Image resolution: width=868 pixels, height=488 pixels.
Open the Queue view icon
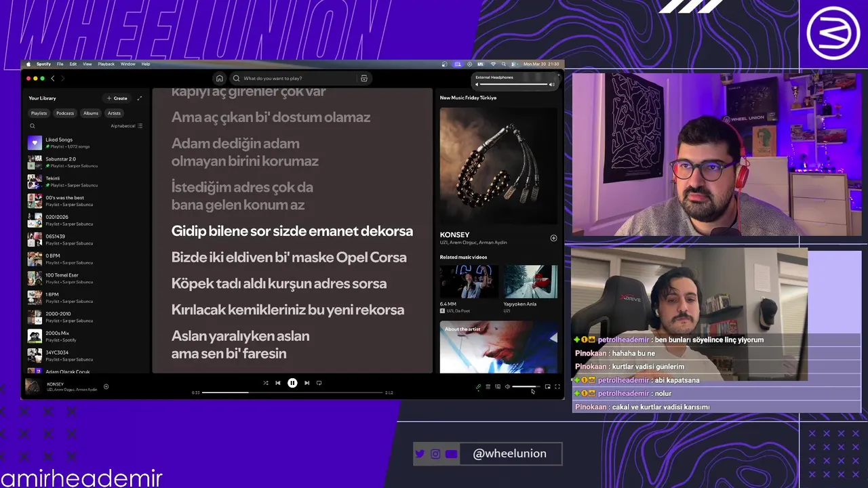point(488,387)
